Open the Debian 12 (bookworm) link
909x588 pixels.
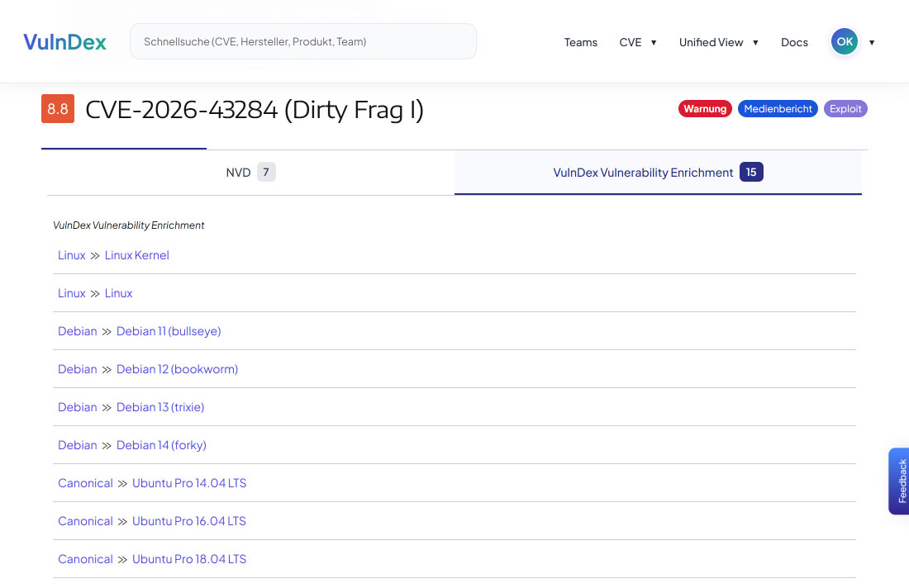pos(178,369)
